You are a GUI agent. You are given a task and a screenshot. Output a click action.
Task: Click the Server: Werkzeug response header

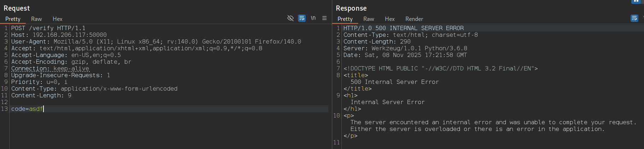tap(405, 48)
